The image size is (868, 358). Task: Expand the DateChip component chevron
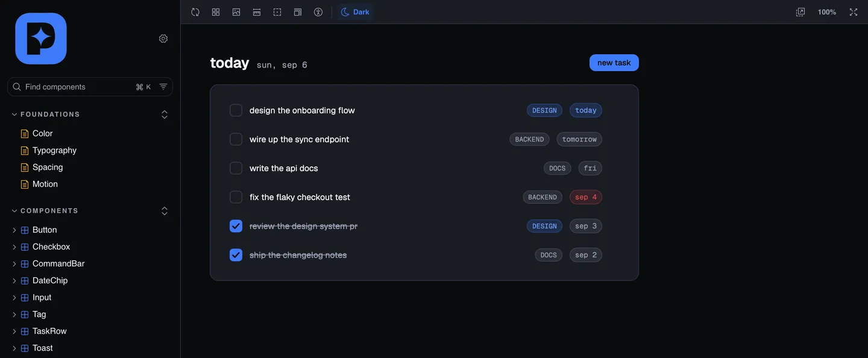point(14,281)
